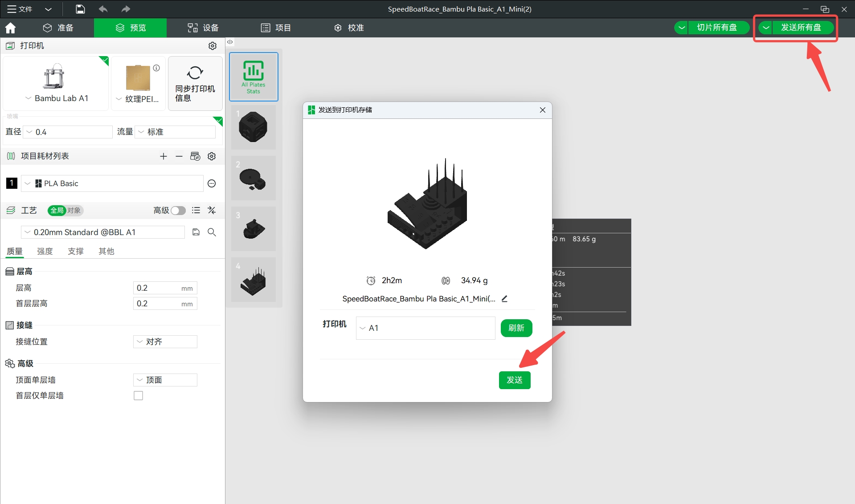This screenshot has height=504, width=855.
Task: Open the 设备 tab
Action: pyautogui.click(x=203, y=28)
